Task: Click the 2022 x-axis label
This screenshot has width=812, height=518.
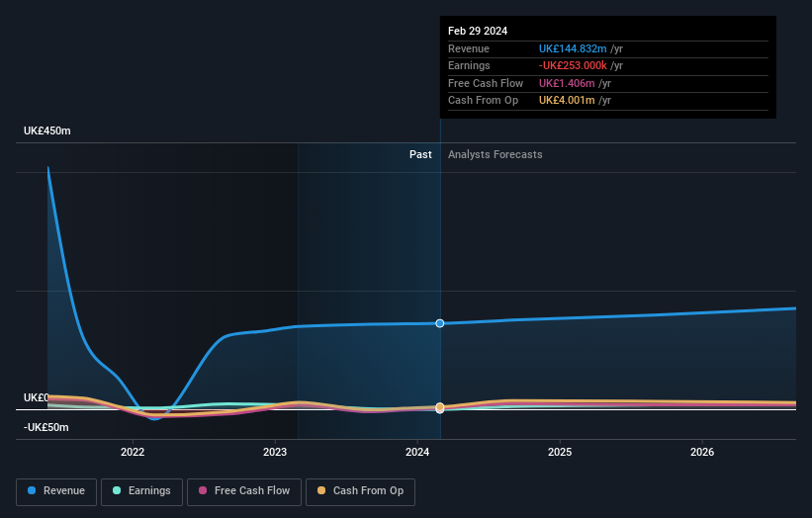Action: pyautogui.click(x=133, y=453)
